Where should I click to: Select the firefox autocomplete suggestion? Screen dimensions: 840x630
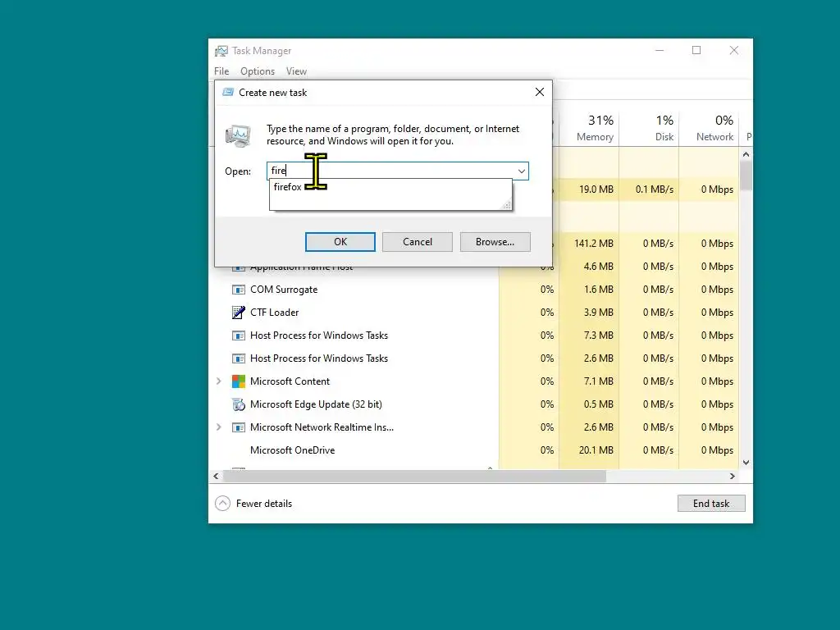point(390,187)
